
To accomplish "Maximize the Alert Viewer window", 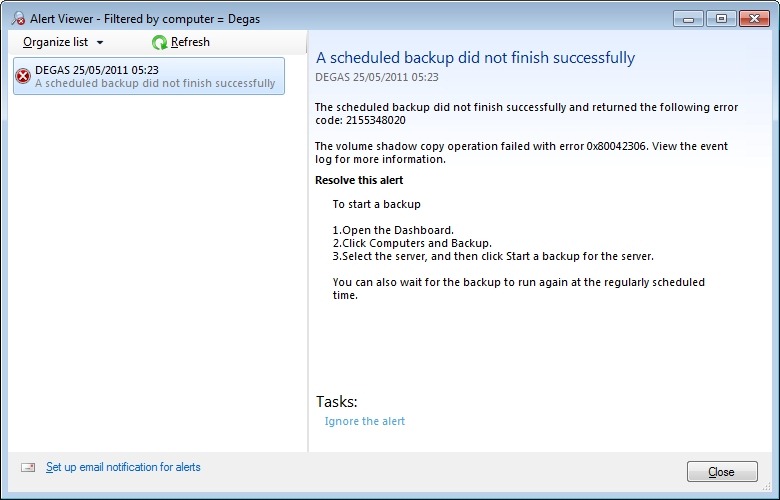I will pyautogui.click(x=719, y=18).
